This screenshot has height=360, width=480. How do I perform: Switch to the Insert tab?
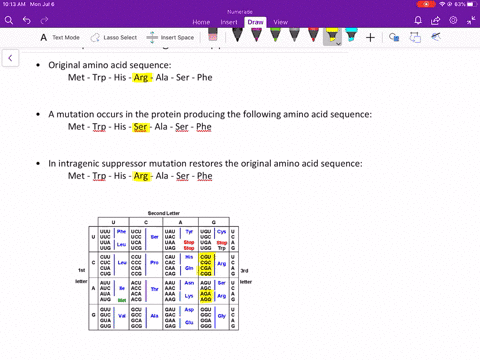tap(229, 22)
